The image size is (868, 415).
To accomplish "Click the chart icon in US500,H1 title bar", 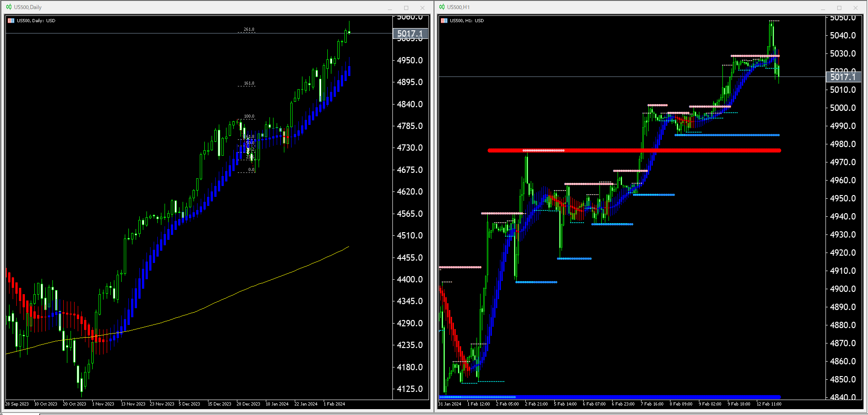I will pos(442,7).
